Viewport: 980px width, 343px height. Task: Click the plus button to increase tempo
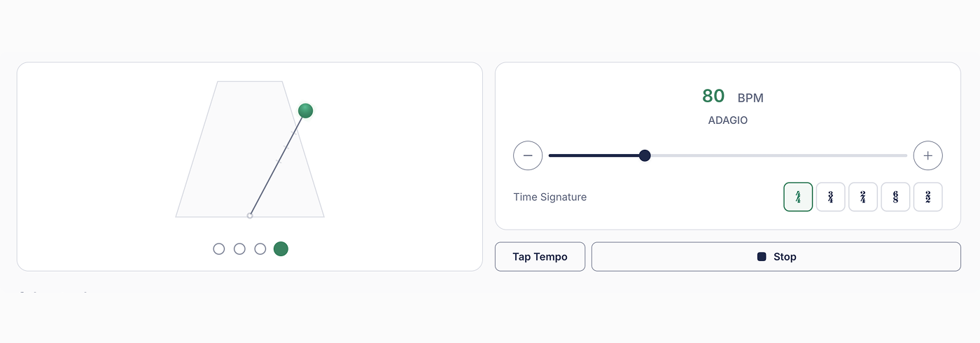(927, 155)
